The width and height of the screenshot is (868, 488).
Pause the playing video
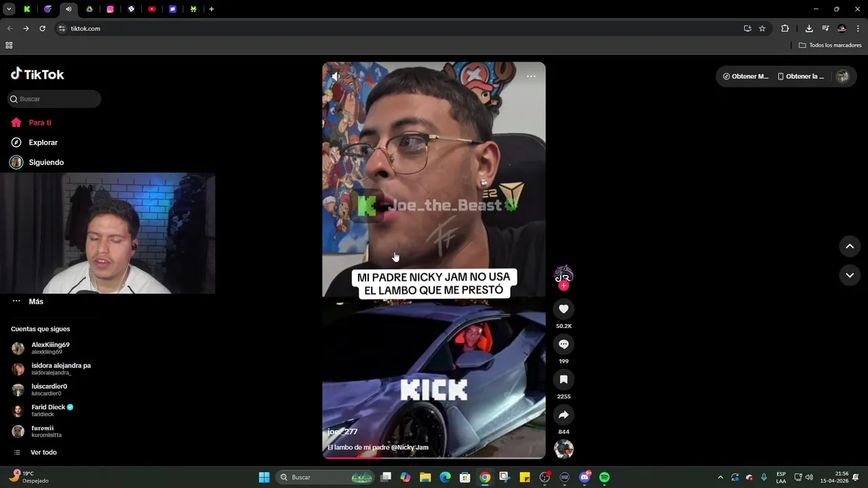(434, 261)
